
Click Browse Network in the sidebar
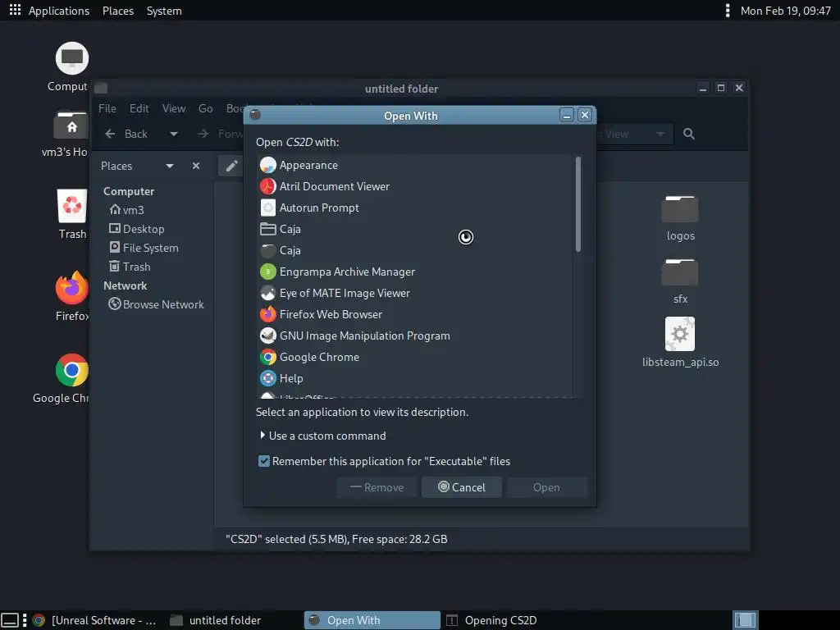tap(157, 304)
